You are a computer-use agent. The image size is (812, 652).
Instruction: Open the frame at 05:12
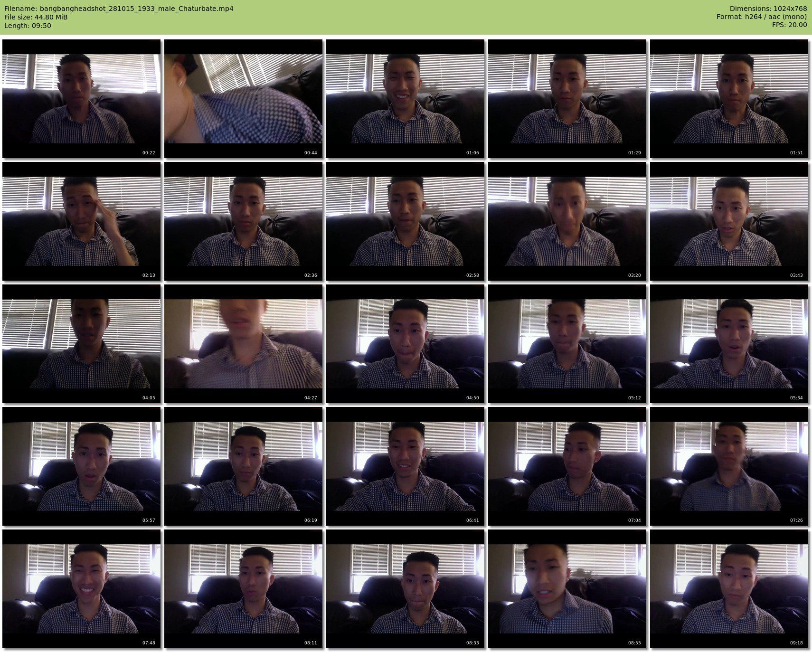(x=567, y=344)
